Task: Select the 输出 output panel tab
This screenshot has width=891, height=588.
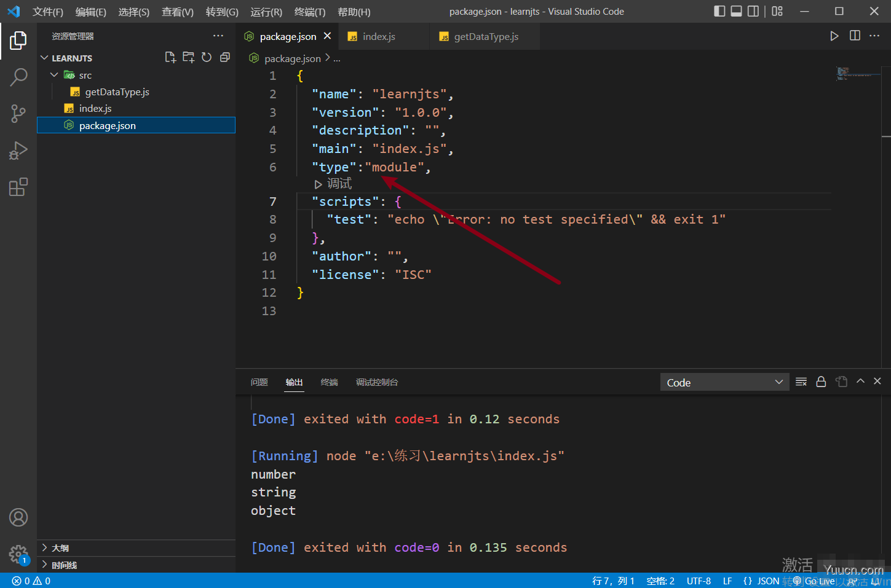Action: pos(295,382)
